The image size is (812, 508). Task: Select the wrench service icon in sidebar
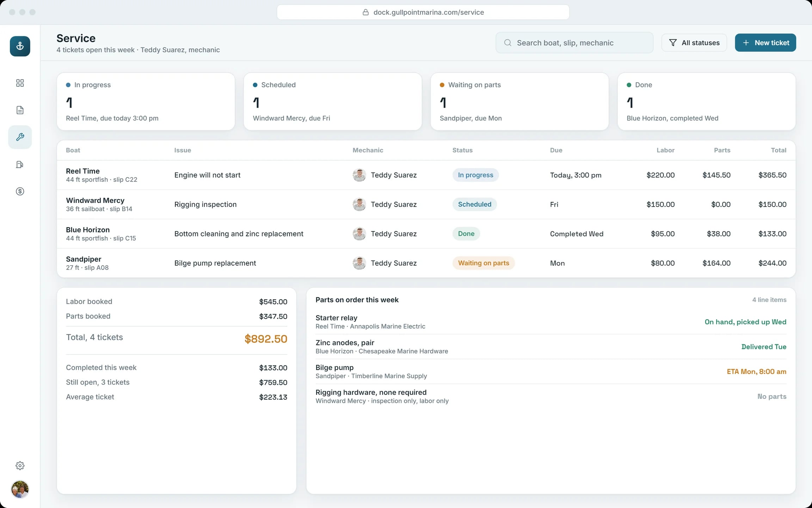tap(20, 137)
